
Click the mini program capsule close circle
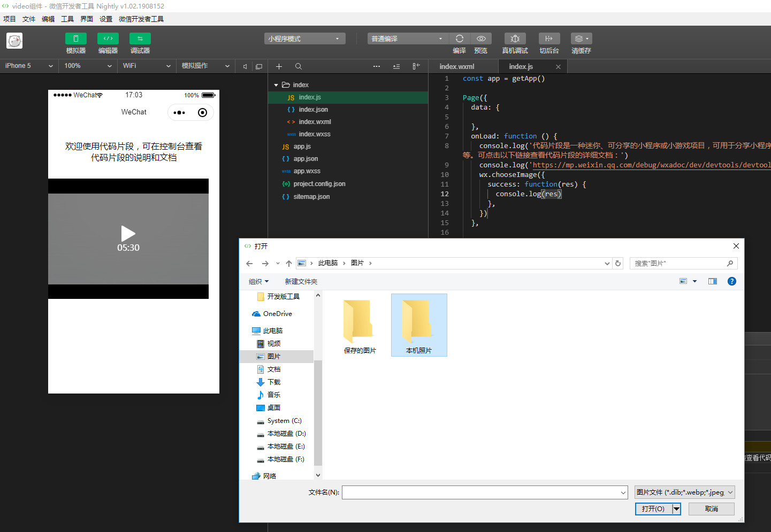202,112
